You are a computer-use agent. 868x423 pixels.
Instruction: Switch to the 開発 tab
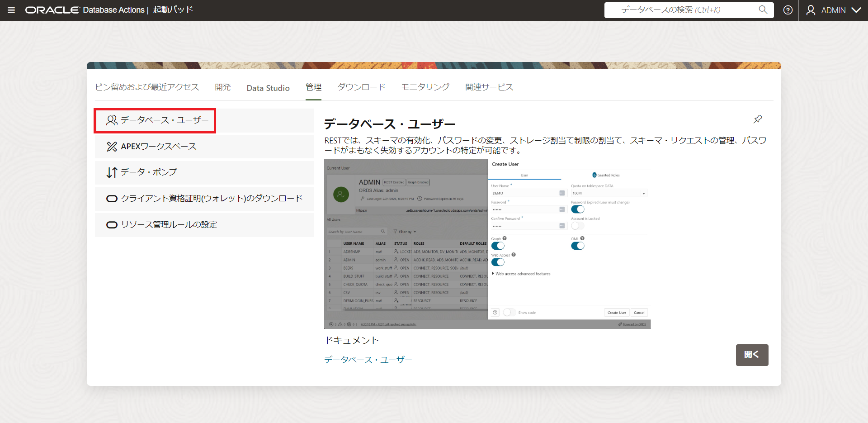point(222,87)
